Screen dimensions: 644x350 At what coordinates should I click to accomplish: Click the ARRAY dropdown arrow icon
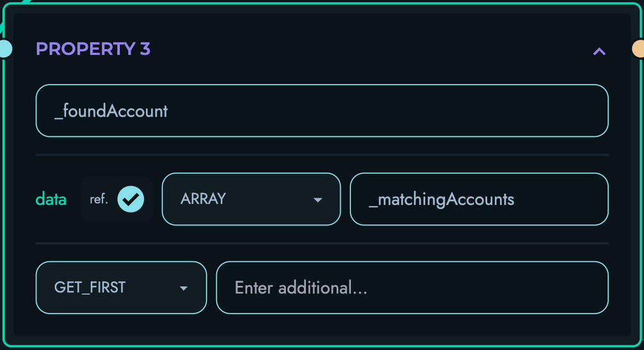click(x=318, y=200)
